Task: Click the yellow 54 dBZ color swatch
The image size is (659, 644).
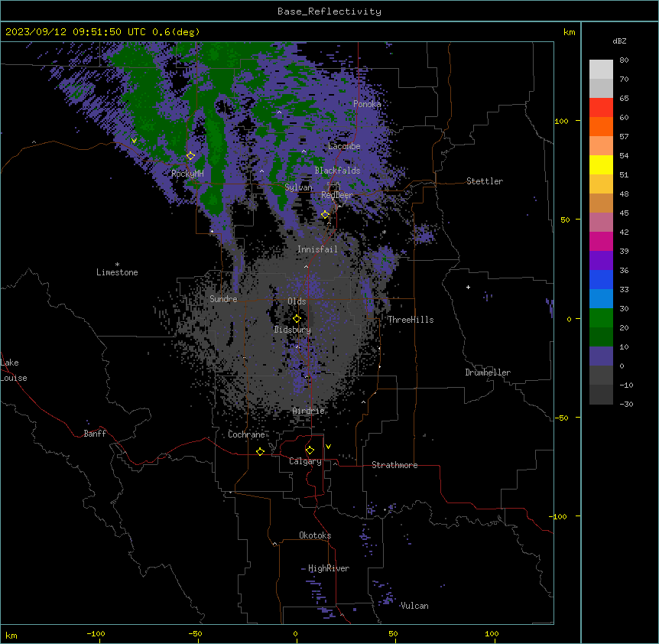Action: click(601, 164)
